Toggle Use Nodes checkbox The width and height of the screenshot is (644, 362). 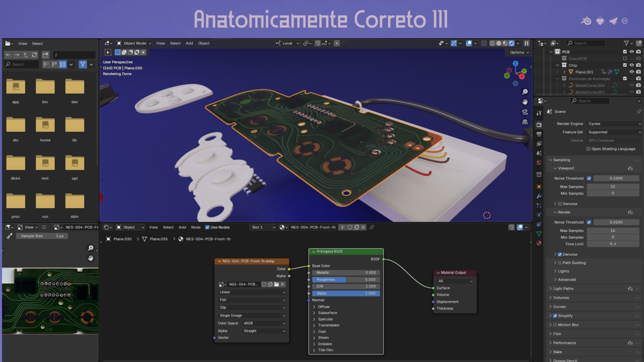[x=207, y=227]
